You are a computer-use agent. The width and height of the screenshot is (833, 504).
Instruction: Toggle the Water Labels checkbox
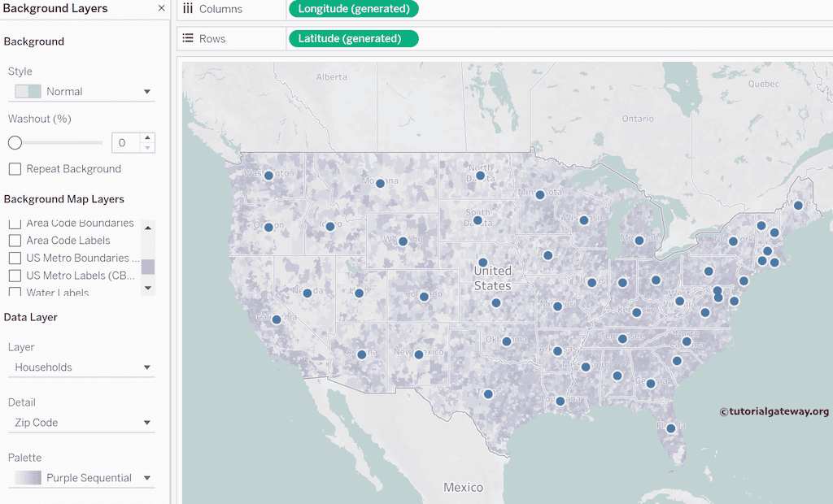pyautogui.click(x=15, y=292)
